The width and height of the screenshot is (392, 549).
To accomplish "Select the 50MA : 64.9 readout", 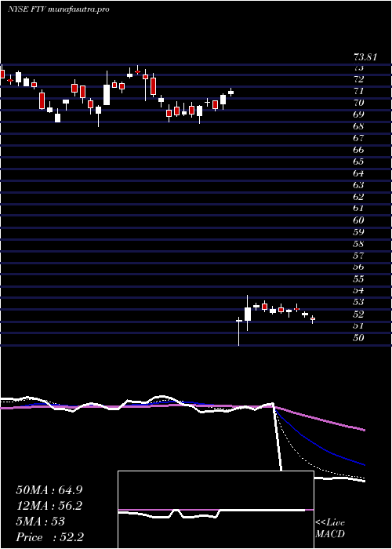I will tap(49, 490).
